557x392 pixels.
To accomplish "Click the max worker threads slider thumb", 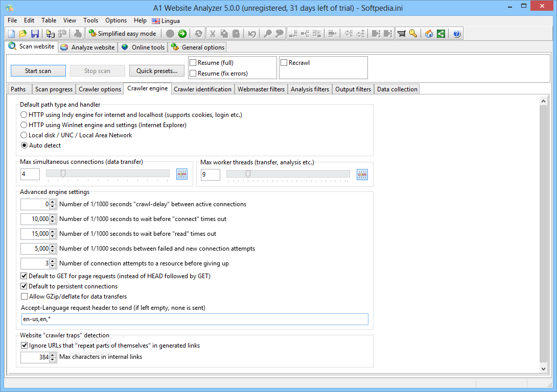I will click(248, 174).
